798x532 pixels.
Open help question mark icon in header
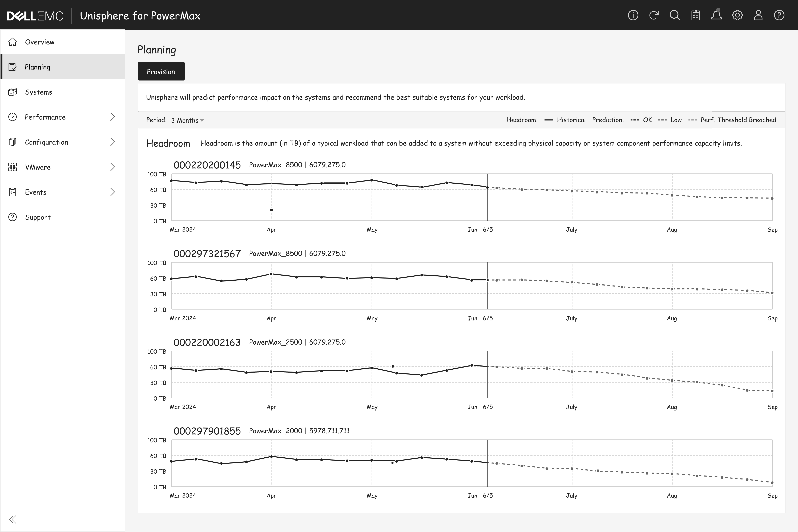point(779,15)
